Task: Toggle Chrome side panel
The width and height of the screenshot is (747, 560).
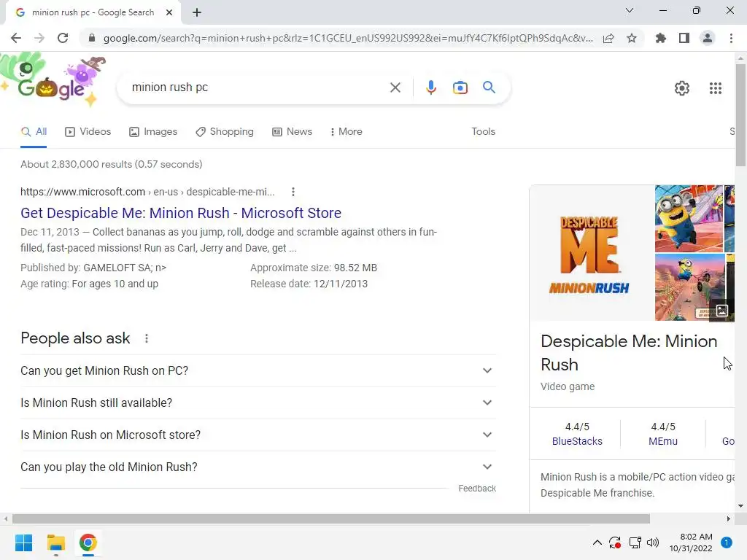Action: pos(684,38)
